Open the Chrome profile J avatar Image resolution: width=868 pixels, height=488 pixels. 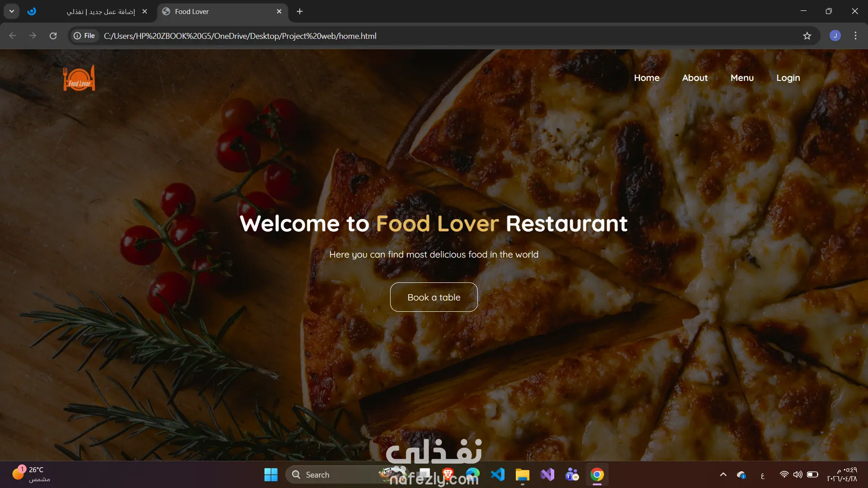click(x=835, y=36)
